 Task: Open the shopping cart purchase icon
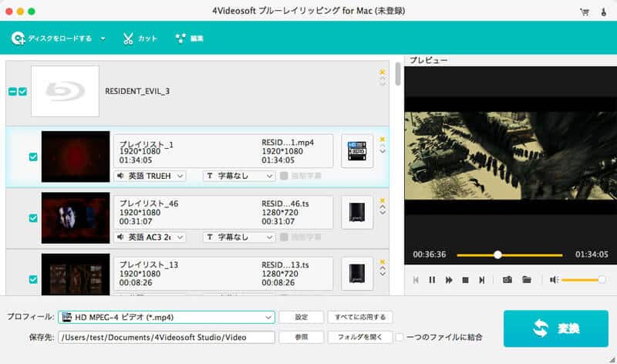(x=585, y=12)
